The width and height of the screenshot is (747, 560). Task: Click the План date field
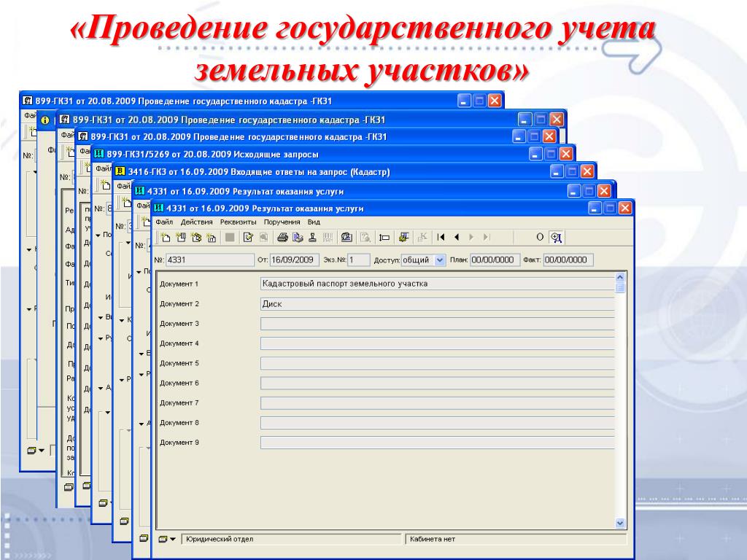(495, 260)
